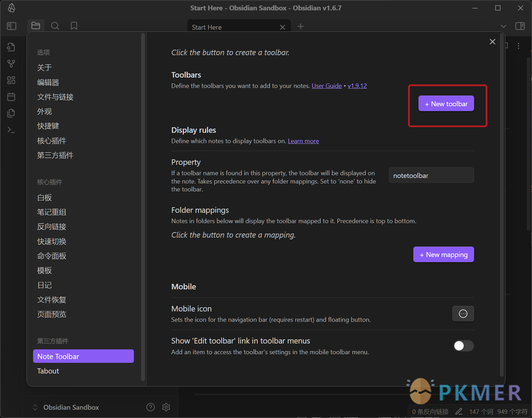Enable 'Edit toolbar' link in toolbar menus
Viewport: 532px width, 418px height.
463,346
